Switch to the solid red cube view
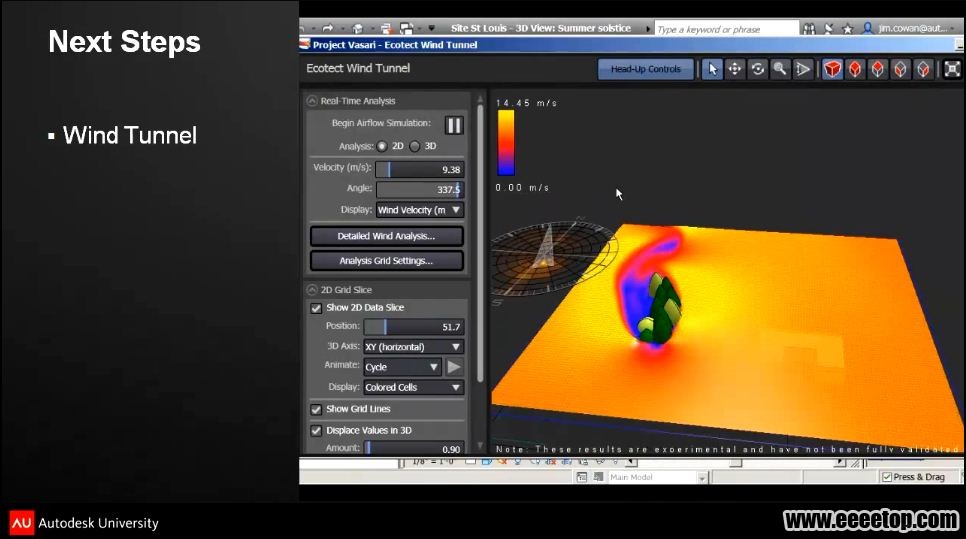This screenshot has width=966, height=539. tap(832, 69)
